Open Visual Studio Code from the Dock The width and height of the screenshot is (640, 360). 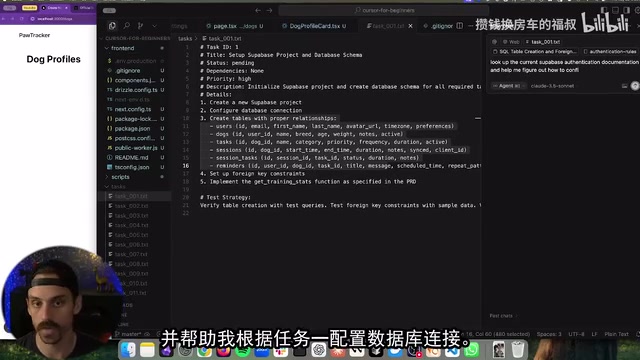pos(452,350)
